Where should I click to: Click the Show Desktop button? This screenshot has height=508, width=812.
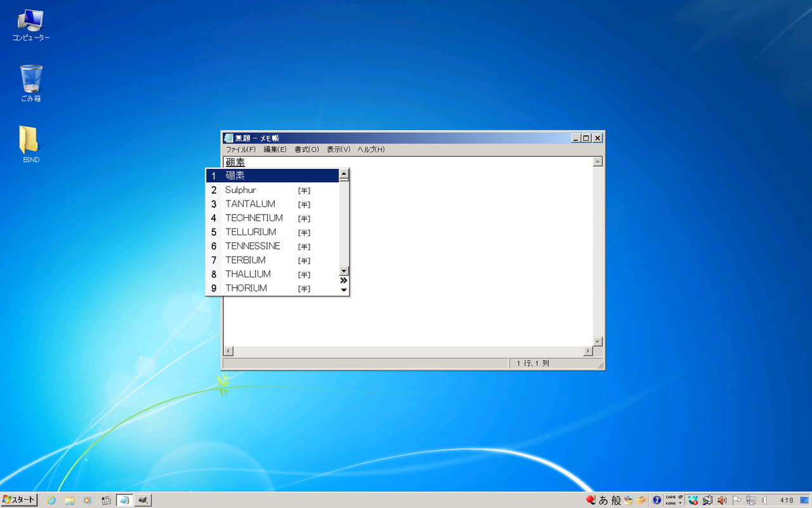[x=804, y=500]
